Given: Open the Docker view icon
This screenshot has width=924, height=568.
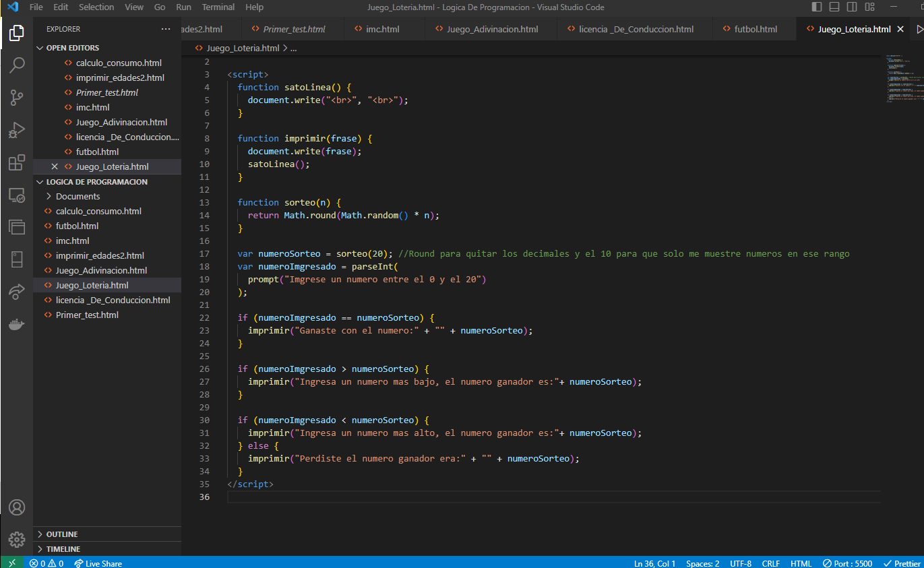Looking at the screenshot, I should point(17,324).
